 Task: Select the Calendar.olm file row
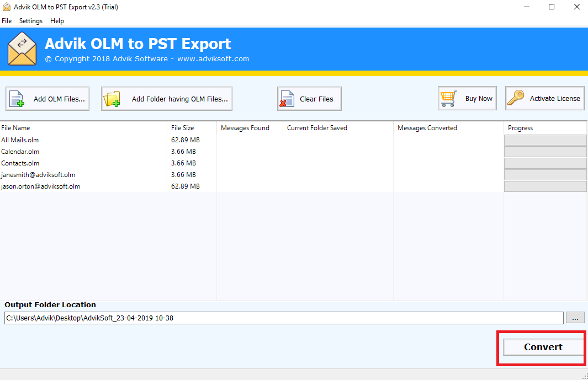click(x=293, y=152)
